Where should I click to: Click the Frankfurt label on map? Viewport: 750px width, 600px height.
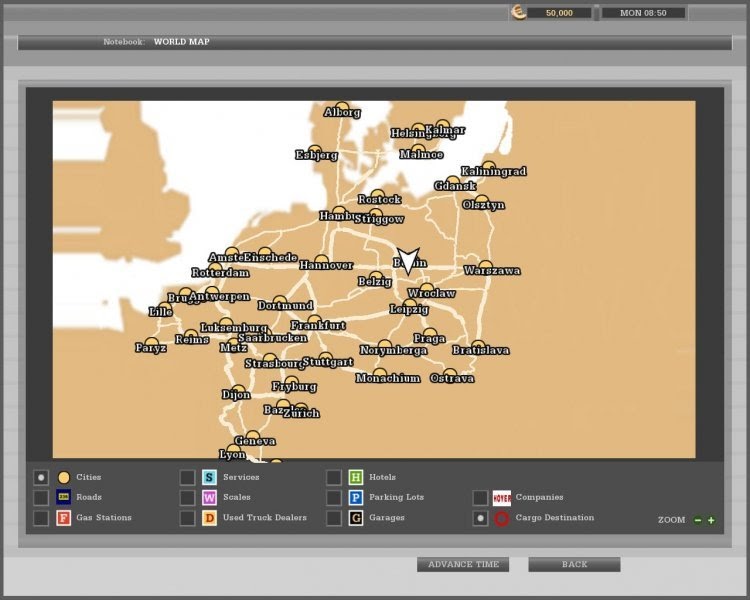318,326
